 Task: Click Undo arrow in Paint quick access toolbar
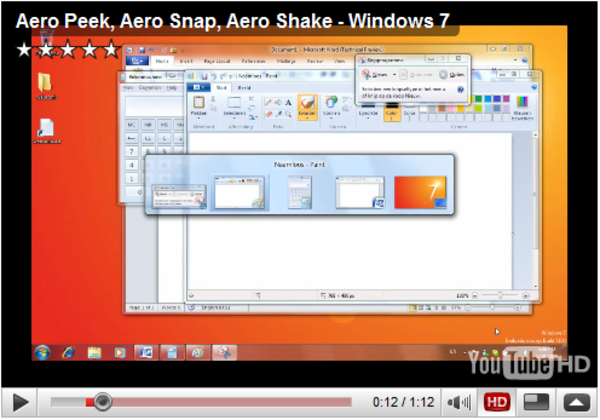pos(214,76)
